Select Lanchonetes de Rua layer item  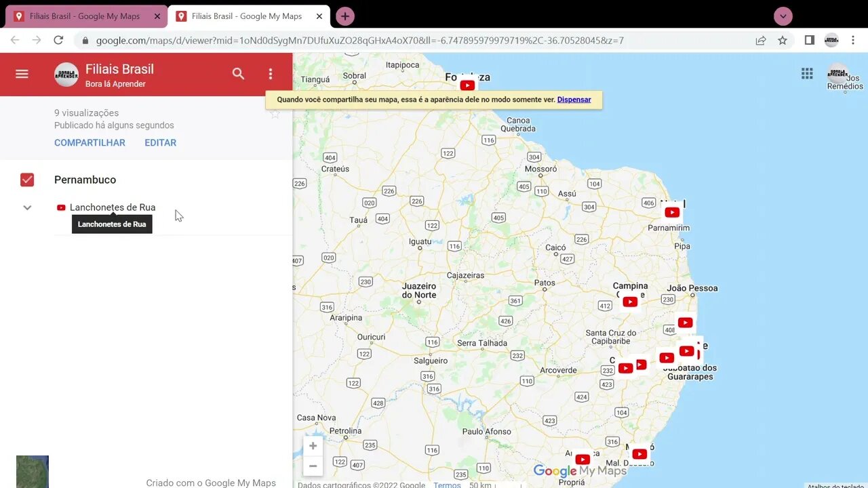pyautogui.click(x=113, y=207)
